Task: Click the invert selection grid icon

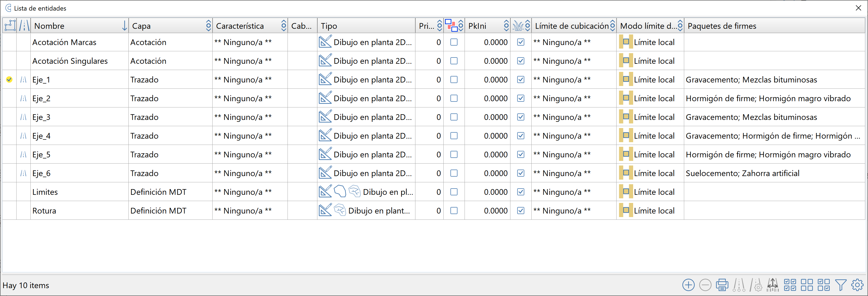Action: point(823,285)
